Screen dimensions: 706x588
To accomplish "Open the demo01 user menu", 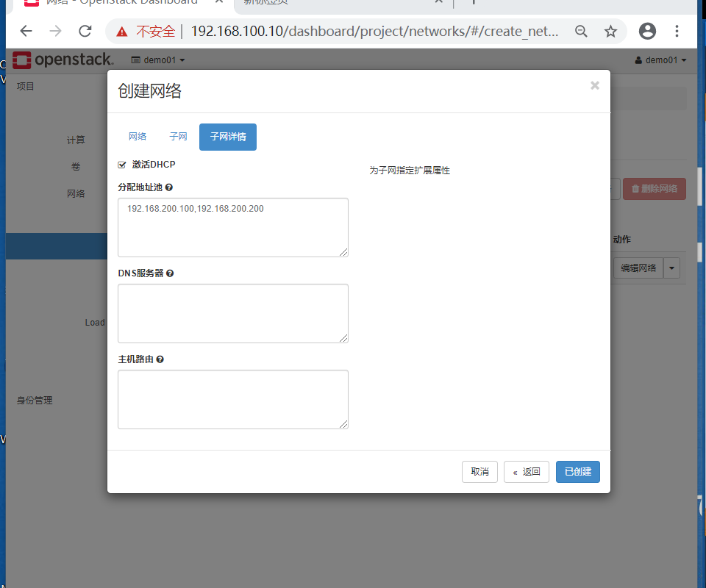I will point(660,60).
